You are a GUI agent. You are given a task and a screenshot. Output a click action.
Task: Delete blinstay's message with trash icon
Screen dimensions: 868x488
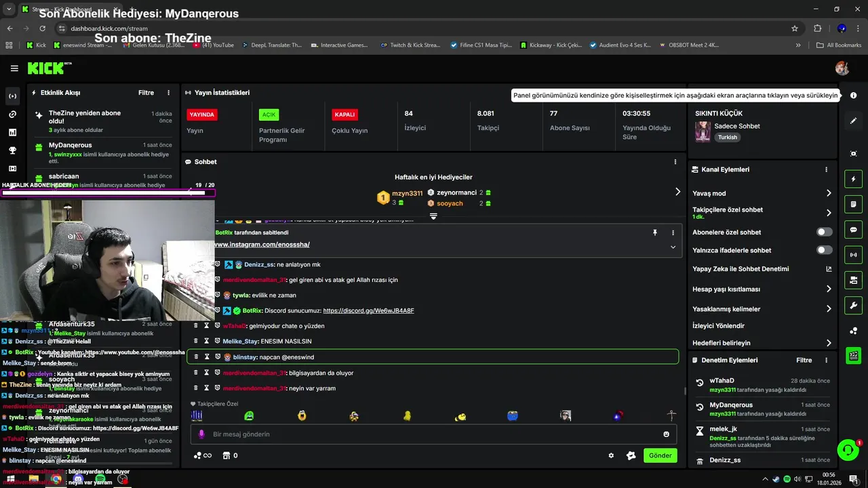pyautogui.click(x=196, y=357)
